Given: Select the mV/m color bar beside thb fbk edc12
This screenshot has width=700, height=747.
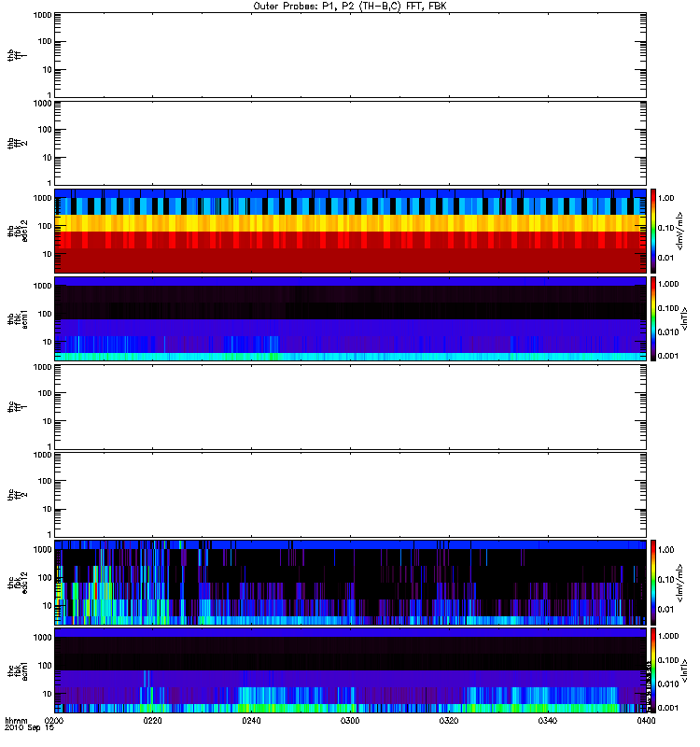Looking at the screenshot, I should [653, 231].
